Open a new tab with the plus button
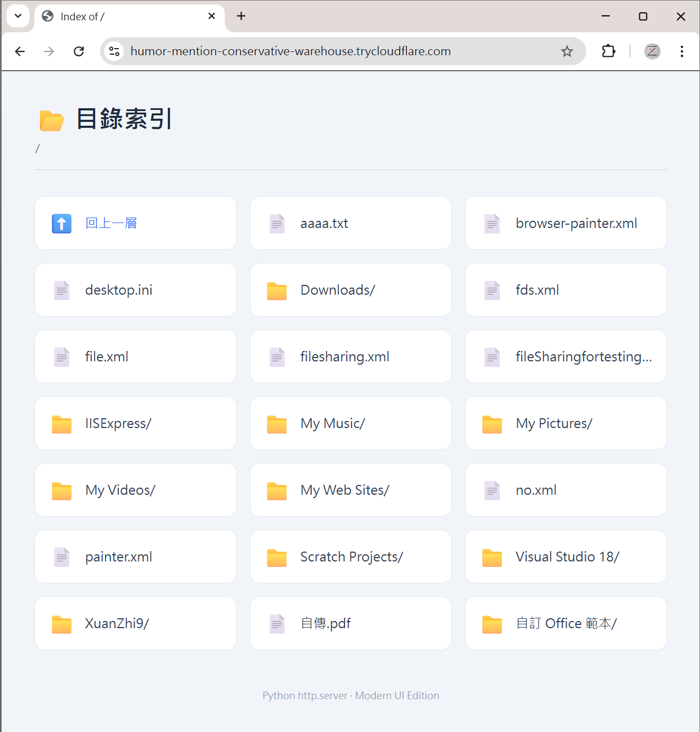 (x=241, y=16)
